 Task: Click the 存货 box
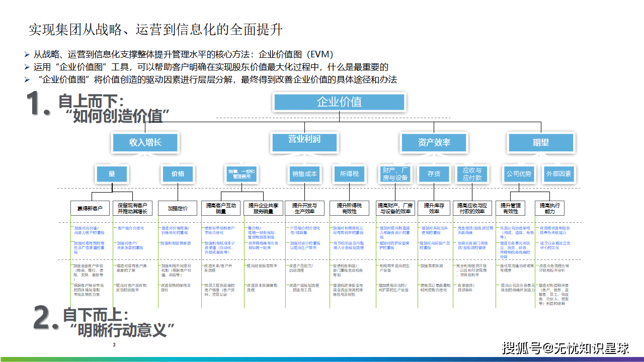click(x=434, y=174)
